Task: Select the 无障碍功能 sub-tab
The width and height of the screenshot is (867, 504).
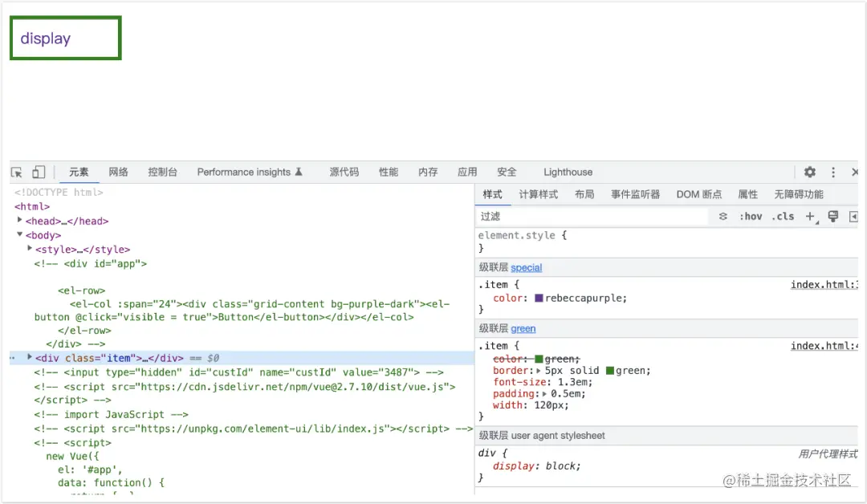Action: [x=799, y=194]
